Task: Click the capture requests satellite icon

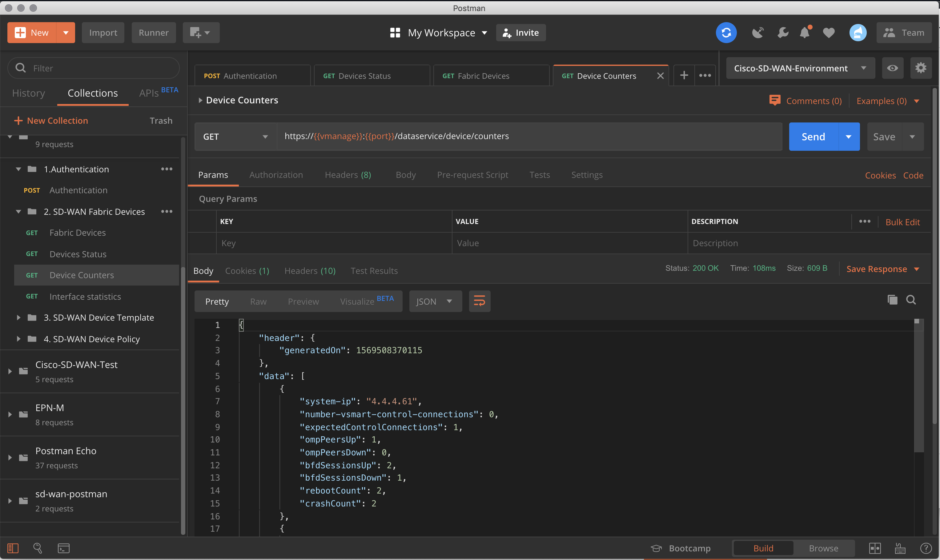Action: pyautogui.click(x=758, y=33)
